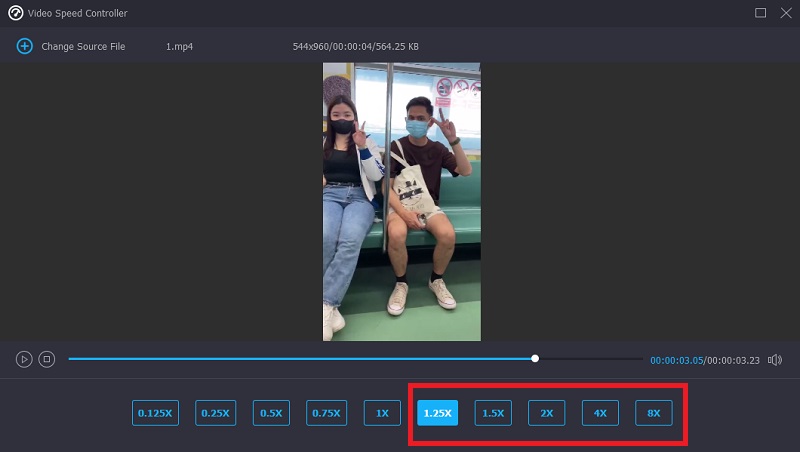Click the playback progress slider handle

535,359
